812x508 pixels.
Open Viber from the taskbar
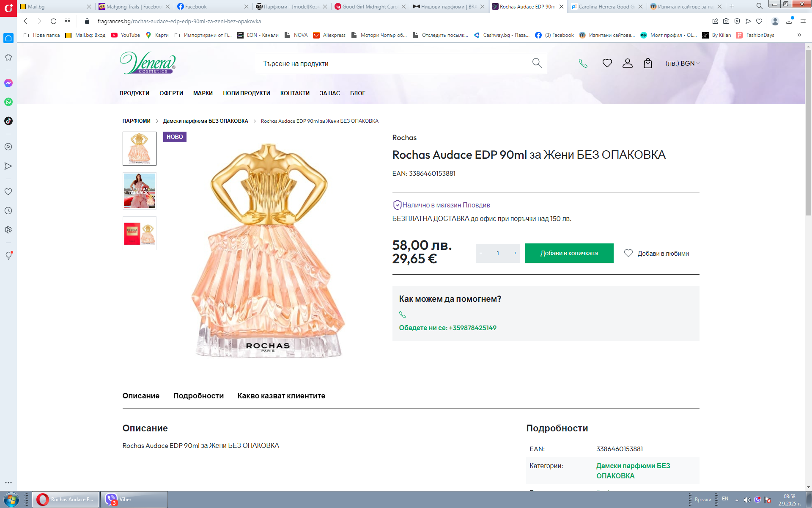click(134, 500)
